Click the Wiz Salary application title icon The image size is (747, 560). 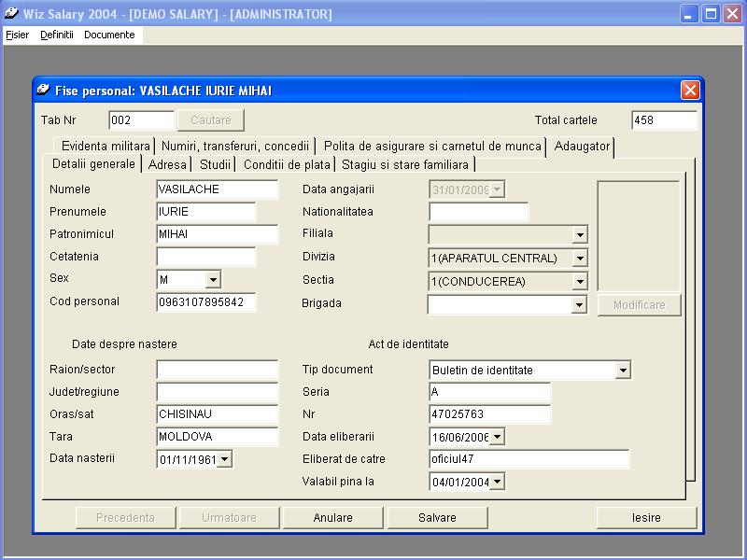coord(11,14)
